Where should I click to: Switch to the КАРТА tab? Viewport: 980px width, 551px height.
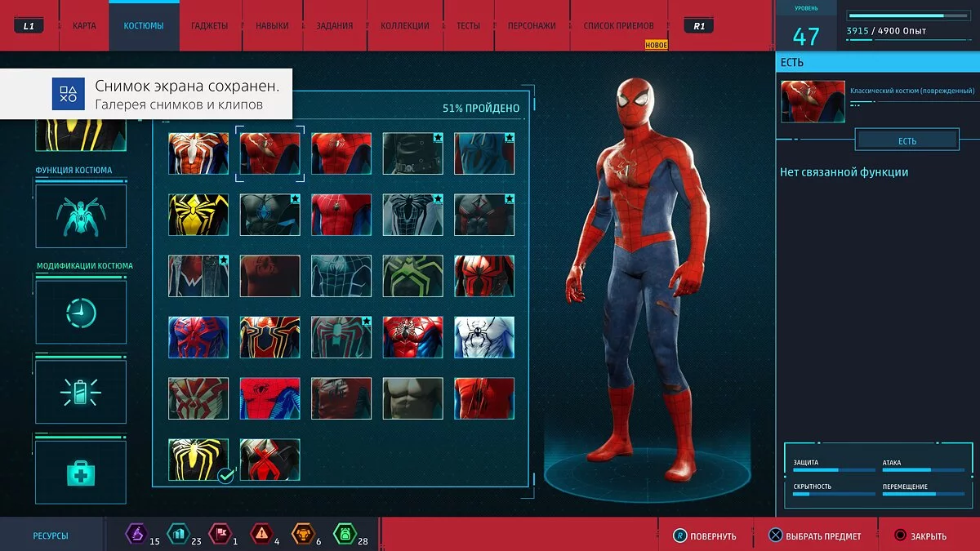point(84,25)
